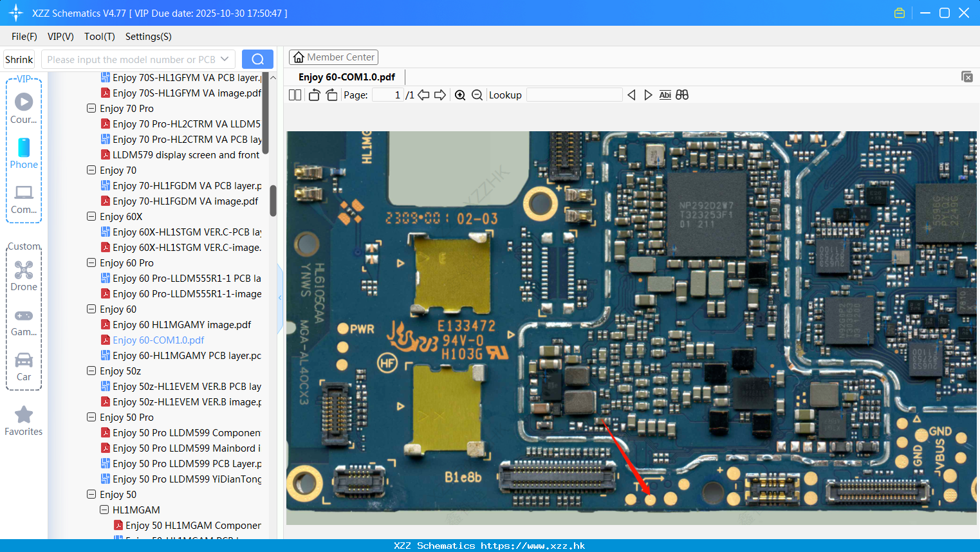
Task: Click the tree panel vertical scrollbar thumb
Action: [273, 201]
